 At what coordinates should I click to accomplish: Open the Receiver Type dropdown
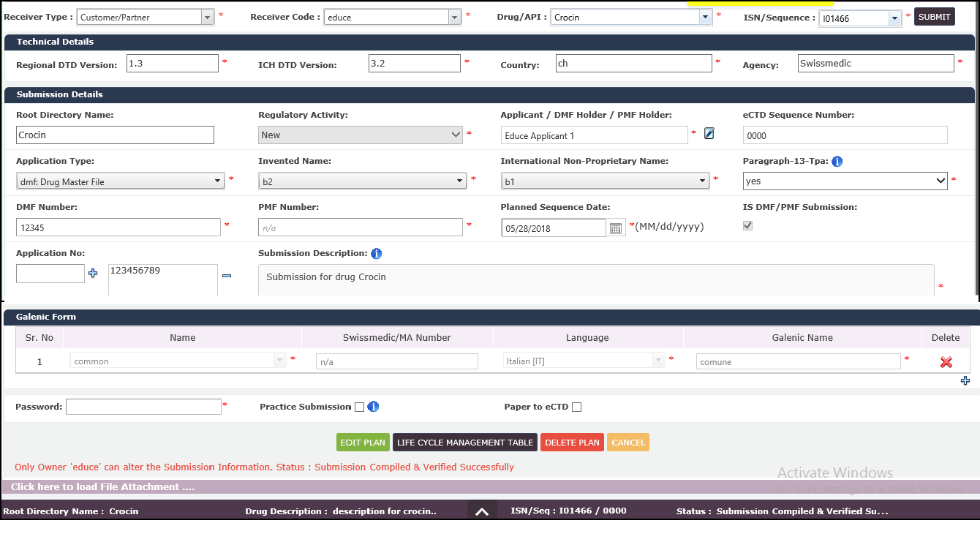pyautogui.click(x=207, y=18)
